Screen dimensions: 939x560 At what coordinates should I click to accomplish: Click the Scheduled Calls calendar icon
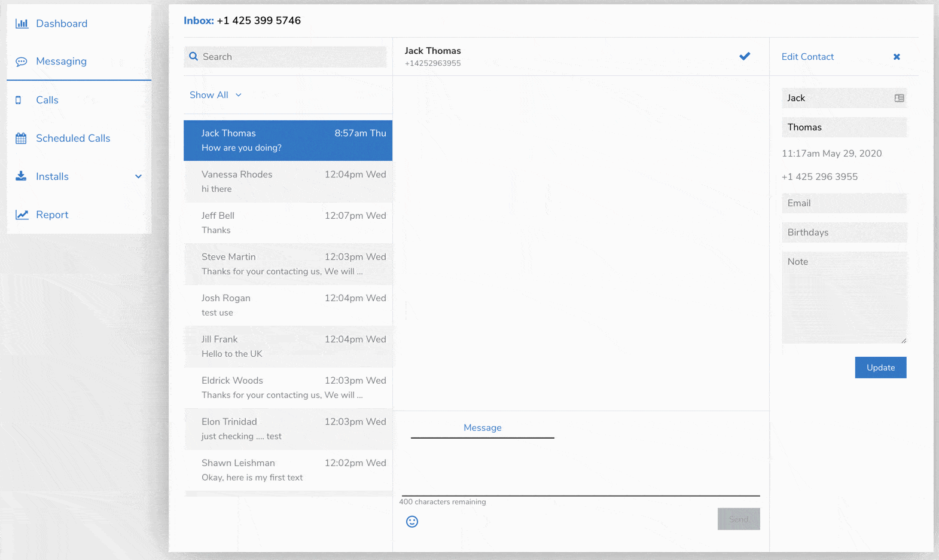(22, 139)
